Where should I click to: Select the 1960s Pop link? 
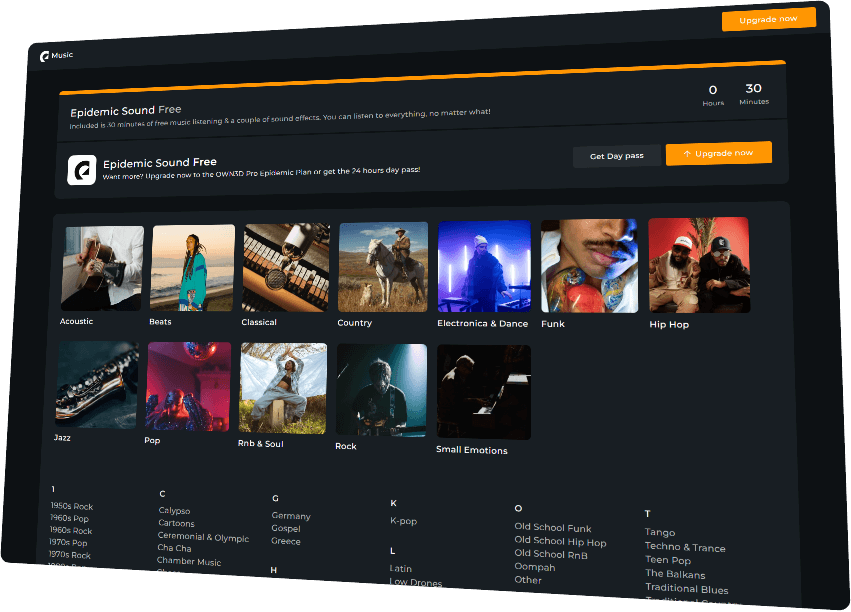(69, 518)
